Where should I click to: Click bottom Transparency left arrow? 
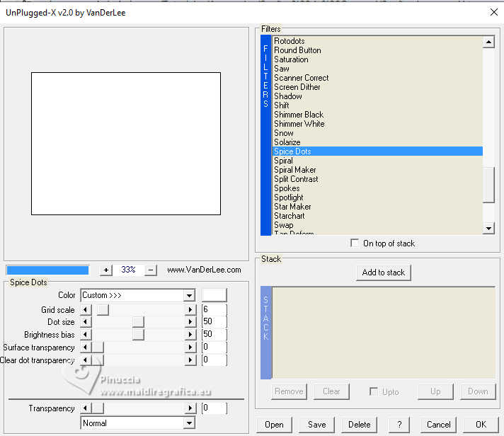(85, 408)
